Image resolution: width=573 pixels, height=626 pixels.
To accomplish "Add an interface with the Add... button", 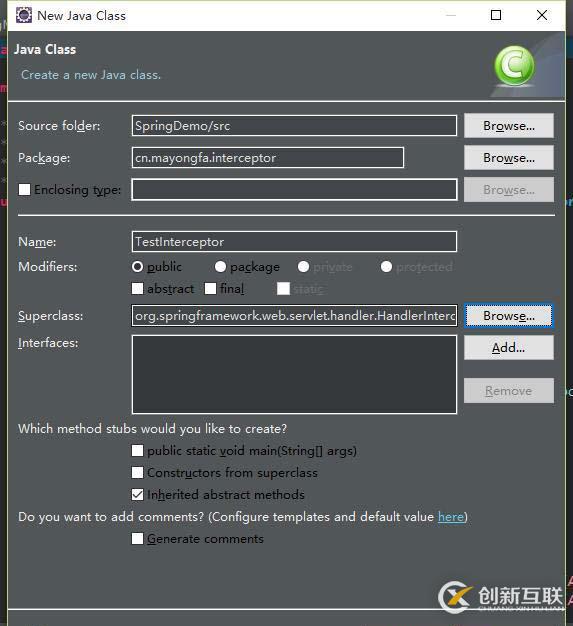I will [509, 348].
